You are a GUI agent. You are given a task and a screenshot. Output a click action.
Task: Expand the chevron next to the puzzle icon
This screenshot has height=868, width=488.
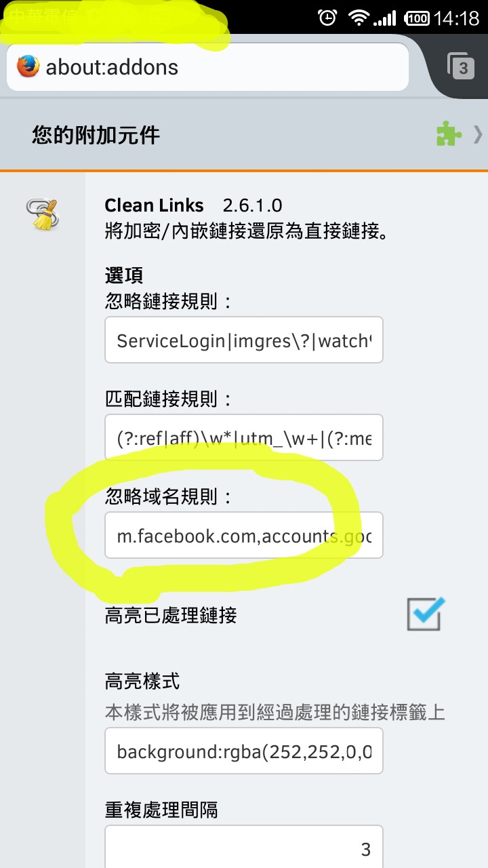[478, 134]
